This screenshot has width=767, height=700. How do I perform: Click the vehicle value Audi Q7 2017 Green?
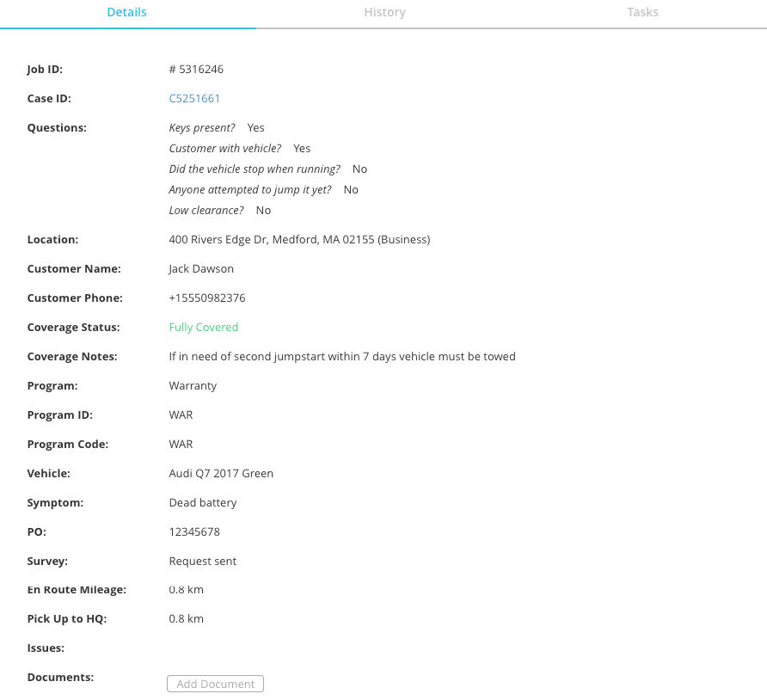[x=221, y=473]
